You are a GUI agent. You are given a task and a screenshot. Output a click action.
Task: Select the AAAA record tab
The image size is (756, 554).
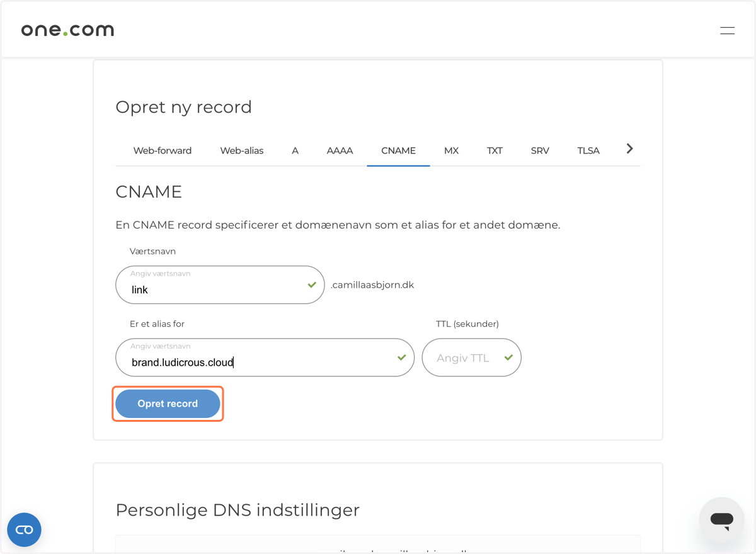(340, 150)
